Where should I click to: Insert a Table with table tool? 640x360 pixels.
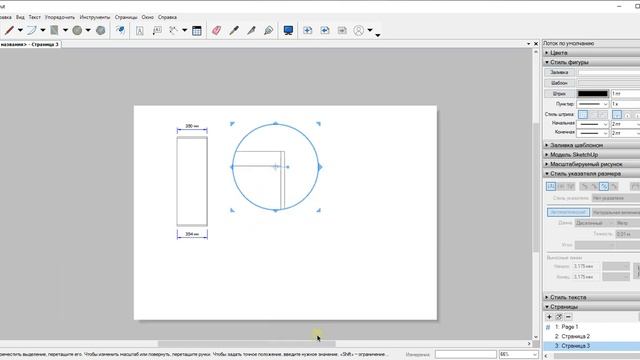click(x=197, y=31)
